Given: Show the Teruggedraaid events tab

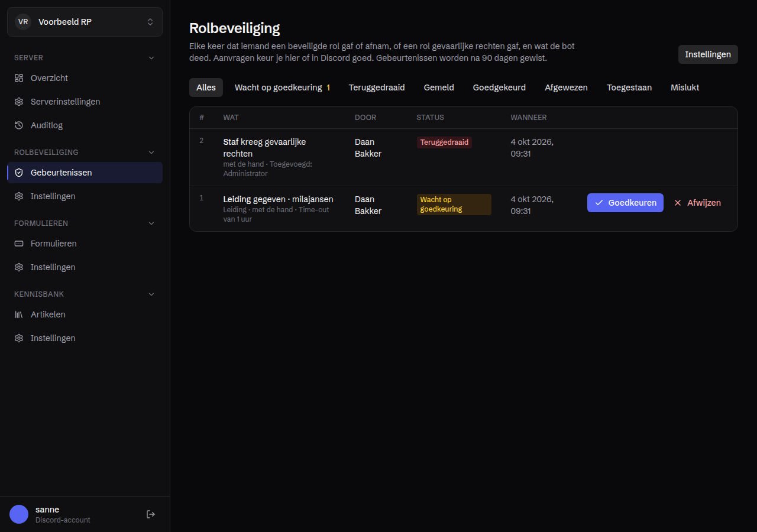Looking at the screenshot, I should pos(377,87).
